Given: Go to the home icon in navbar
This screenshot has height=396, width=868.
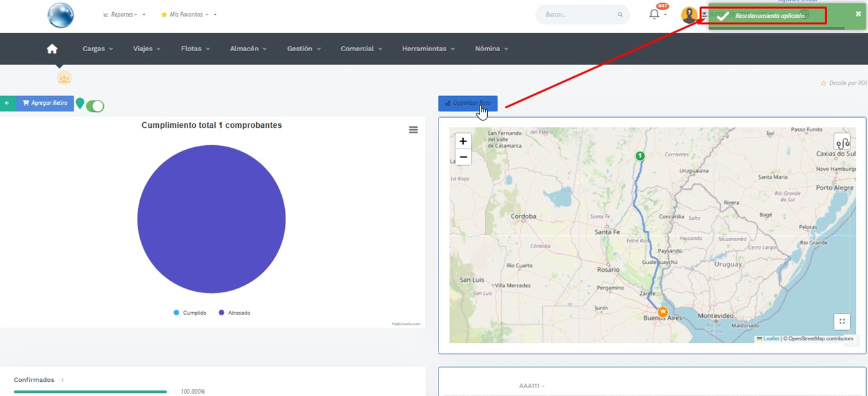Looking at the screenshot, I should (x=52, y=49).
